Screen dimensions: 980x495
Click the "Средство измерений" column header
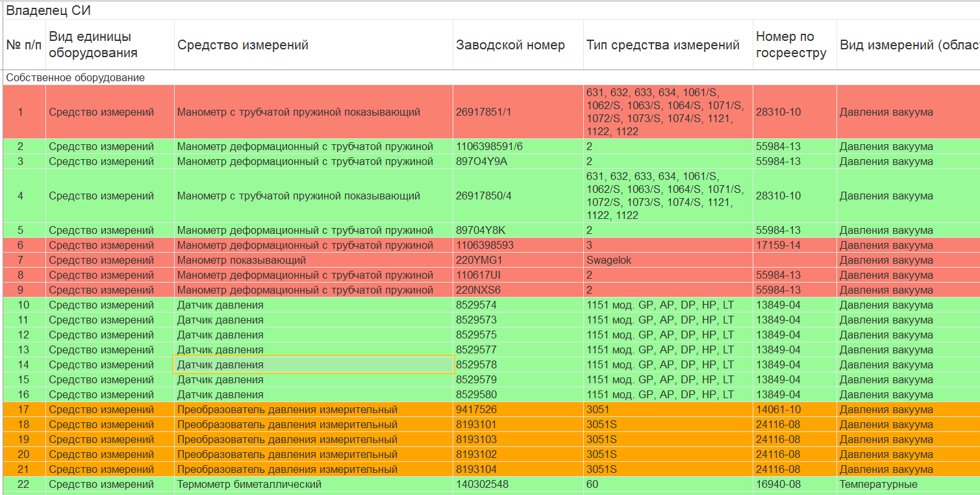click(x=243, y=45)
